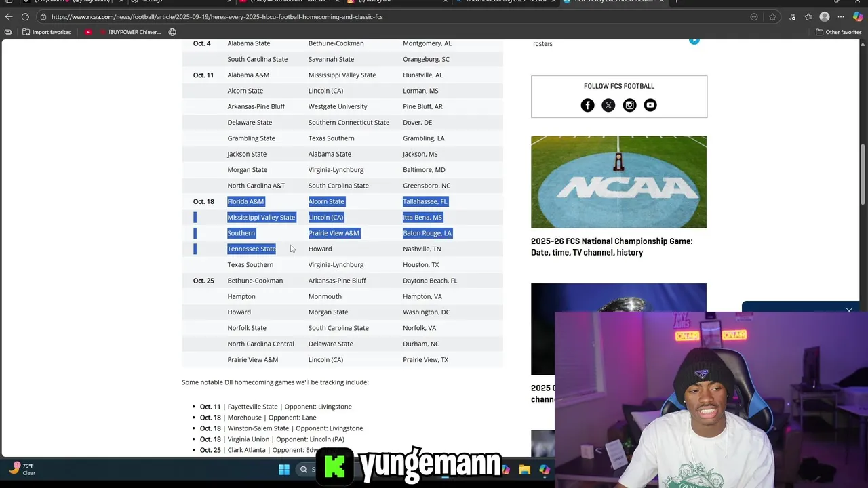Go back using the browser back arrow
Image resolution: width=868 pixels, height=488 pixels.
tap(9, 17)
